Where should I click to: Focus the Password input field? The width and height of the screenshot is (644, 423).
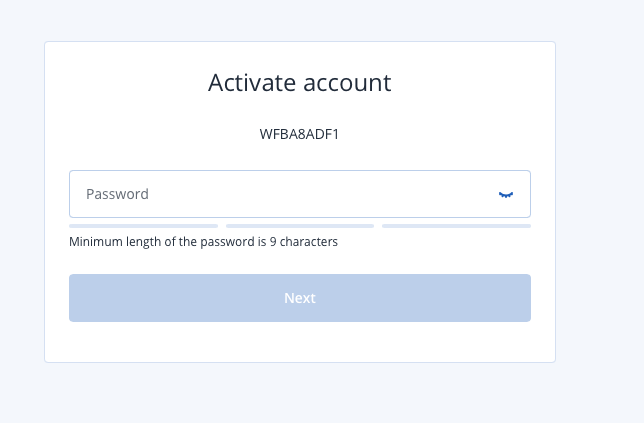tap(300, 194)
